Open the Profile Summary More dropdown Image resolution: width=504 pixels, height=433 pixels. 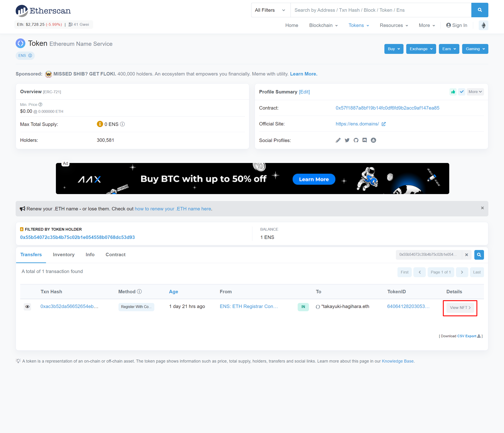click(x=475, y=92)
